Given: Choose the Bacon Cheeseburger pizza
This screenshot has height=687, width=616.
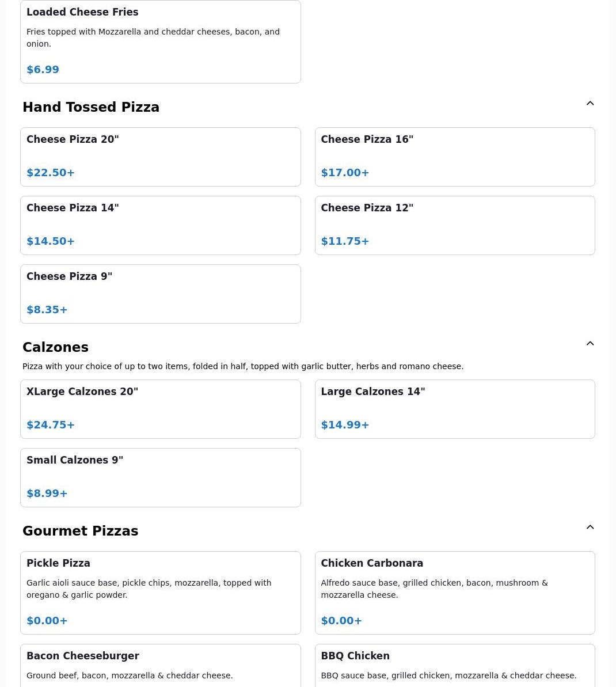Looking at the screenshot, I should tap(160, 666).
